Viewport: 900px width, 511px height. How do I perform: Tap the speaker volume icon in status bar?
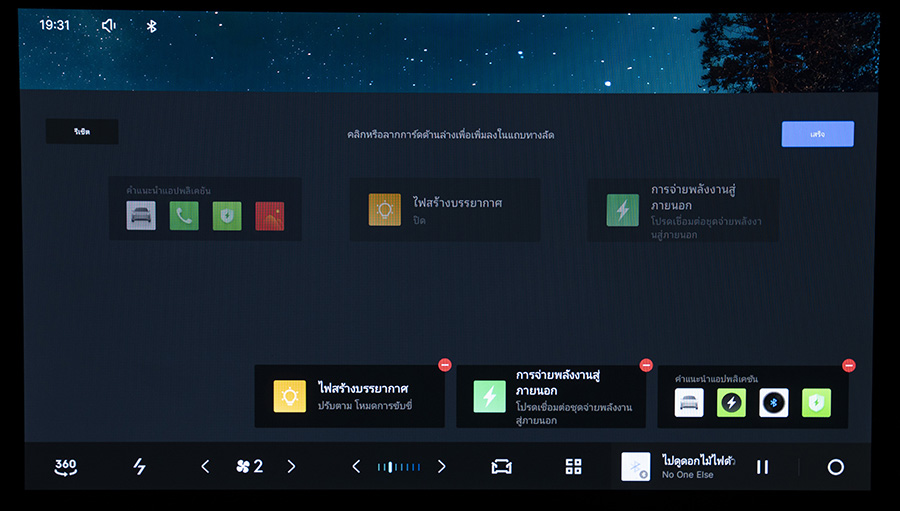pos(109,25)
